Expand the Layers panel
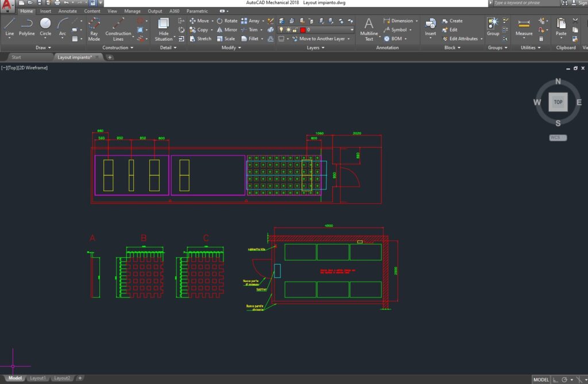The width and height of the screenshot is (588, 384). (x=315, y=48)
